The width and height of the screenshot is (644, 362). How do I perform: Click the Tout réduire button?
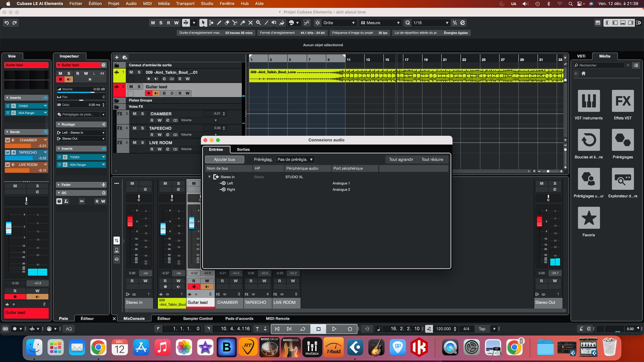(432, 160)
